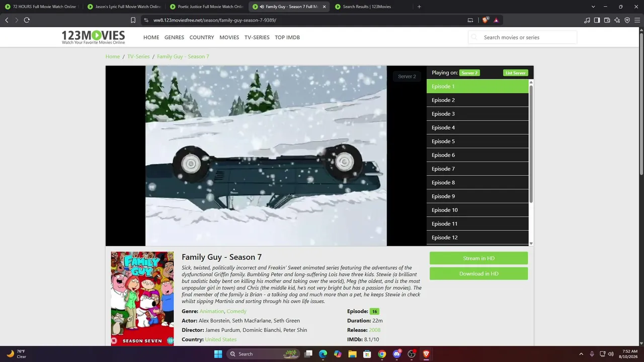Switch to the 72 HOURS Full Movie tab
644x362 pixels.
click(41, 7)
